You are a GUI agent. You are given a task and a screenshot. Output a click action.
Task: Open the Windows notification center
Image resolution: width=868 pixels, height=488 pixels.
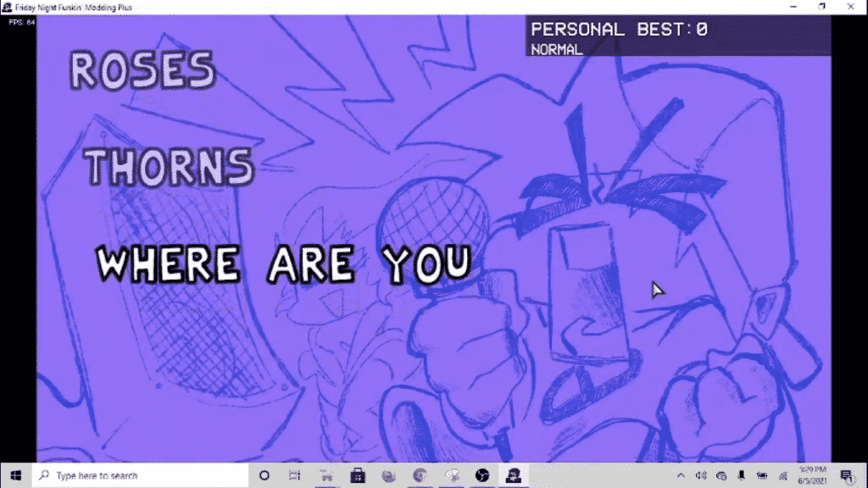click(x=846, y=475)
